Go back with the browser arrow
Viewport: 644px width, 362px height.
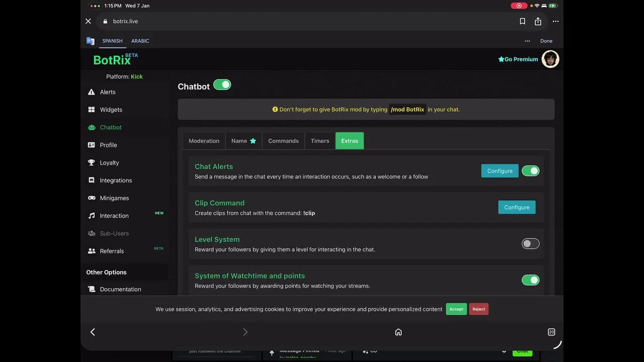tap(93, 332)
